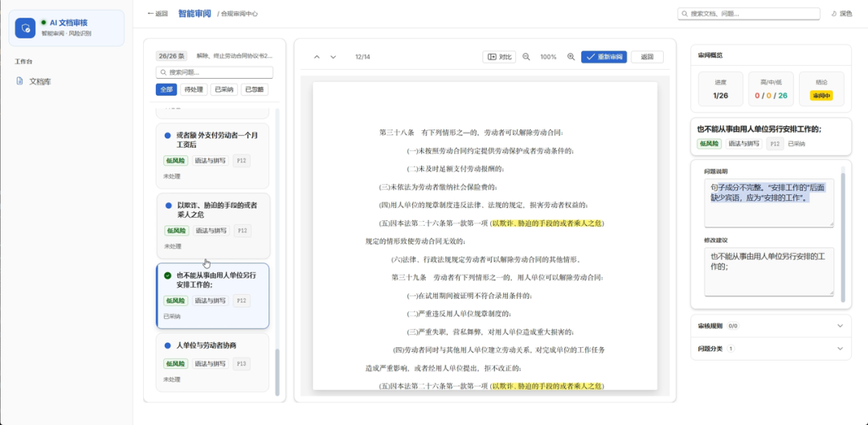Click the 工作台 sidebar heading

click(x=23, y=61)
